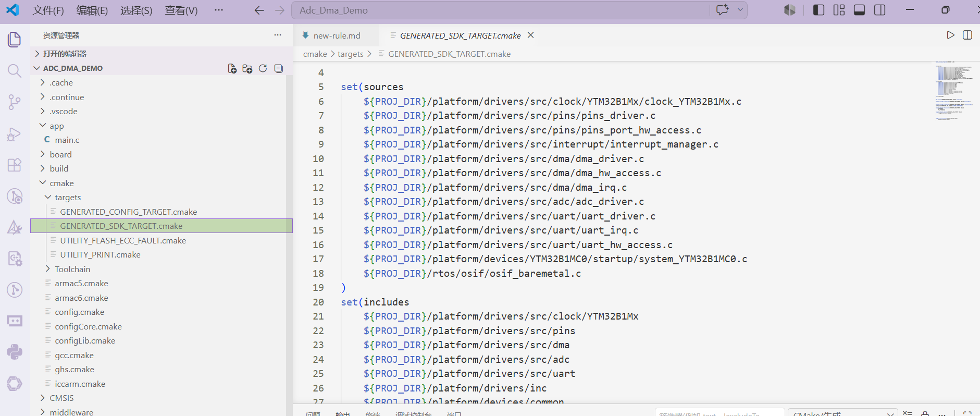
Task: Click the code minimap at editor right
Action: (x=953, y=91)
